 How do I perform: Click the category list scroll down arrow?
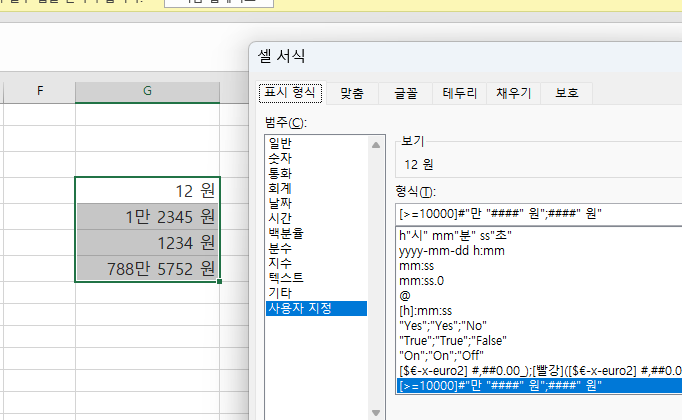[376, 412]
